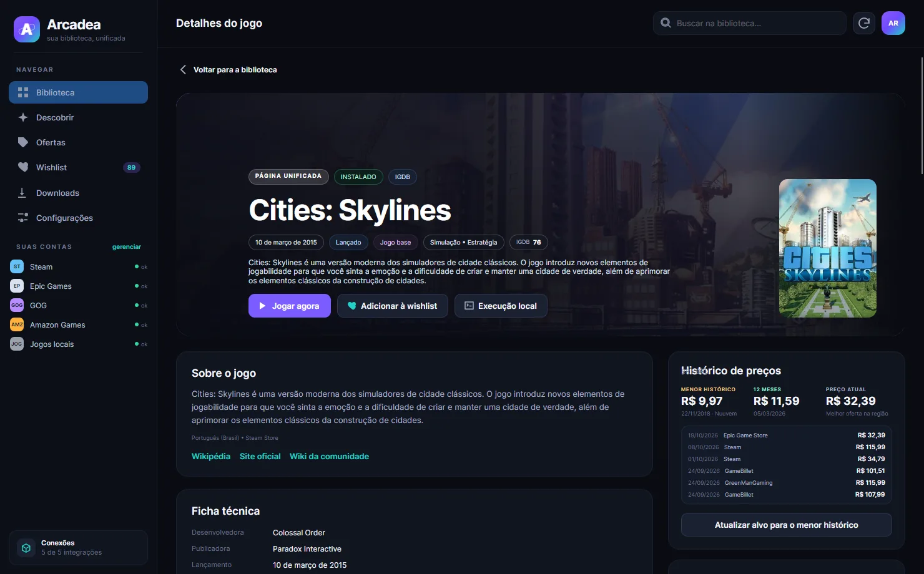This screenshot has width=924, height=574.
Task: Click the INSTALADO badge
Action: click(x=358, y=177)
